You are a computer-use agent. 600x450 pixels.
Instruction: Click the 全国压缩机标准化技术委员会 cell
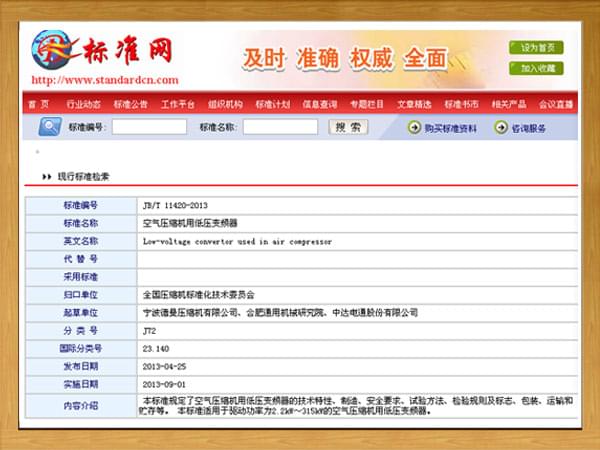pos(198,295)
